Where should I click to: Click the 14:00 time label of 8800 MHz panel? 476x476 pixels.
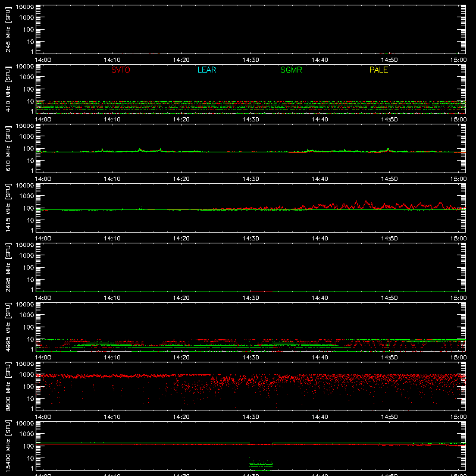point(43,417)
